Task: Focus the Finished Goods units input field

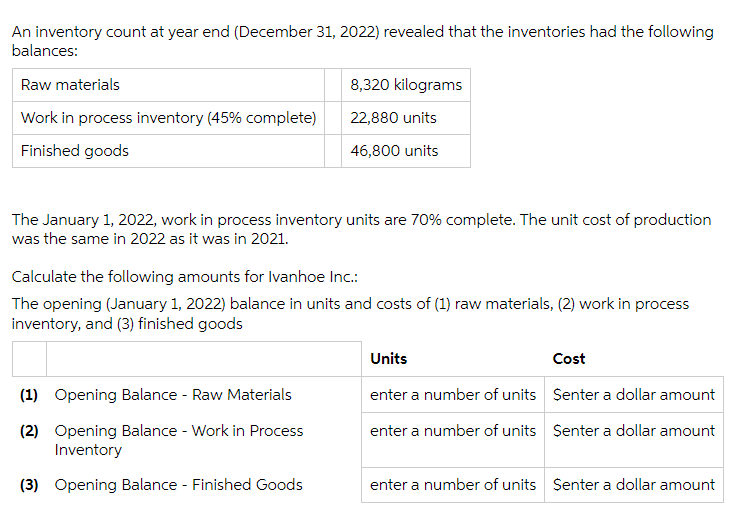Action: tap(452, 485)
